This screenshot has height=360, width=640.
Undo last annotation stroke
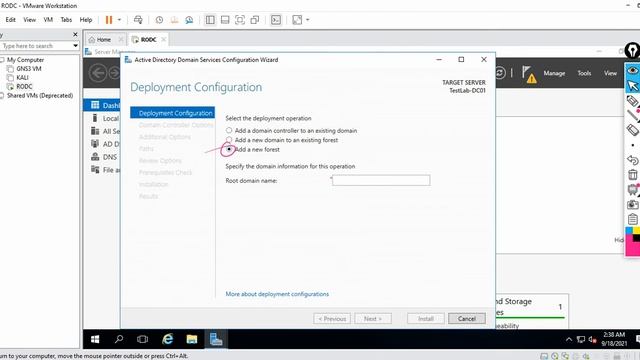point(632,160)
